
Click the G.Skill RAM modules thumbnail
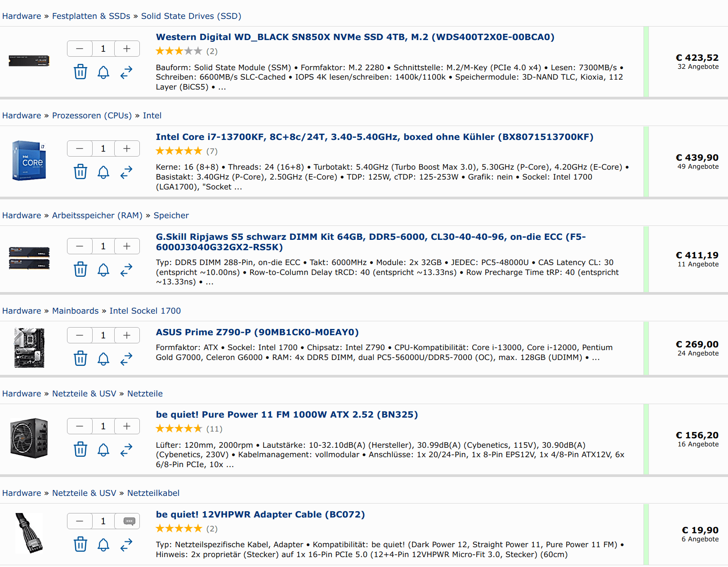(29, 258)
